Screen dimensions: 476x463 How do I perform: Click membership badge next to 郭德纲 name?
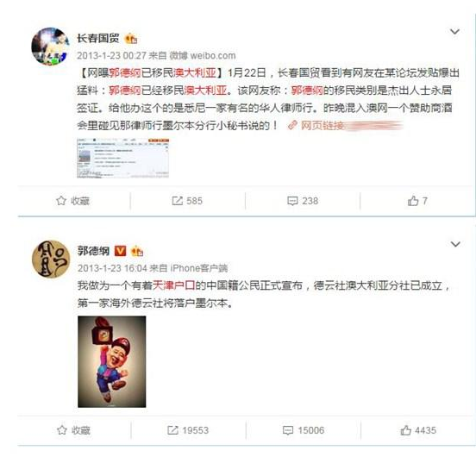click(x=136, y=251)
